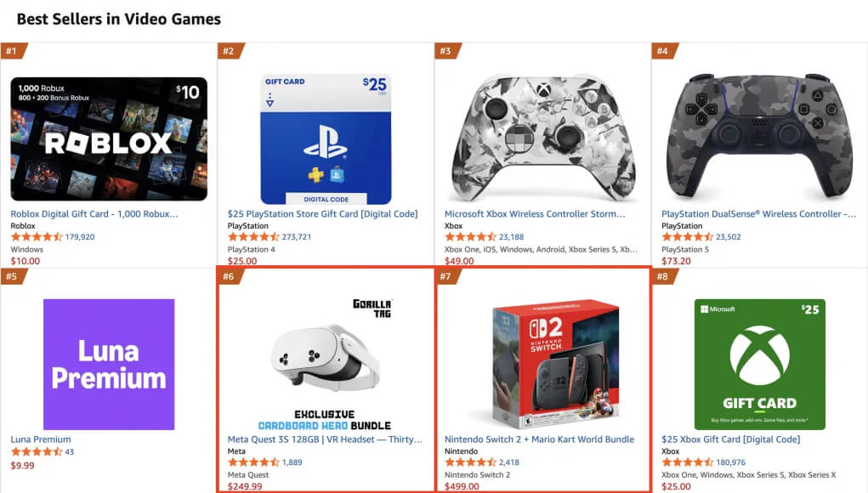Click the $25 Xbox Gift Card title
This screenshot has height=493, width=868.
point(730,439)
